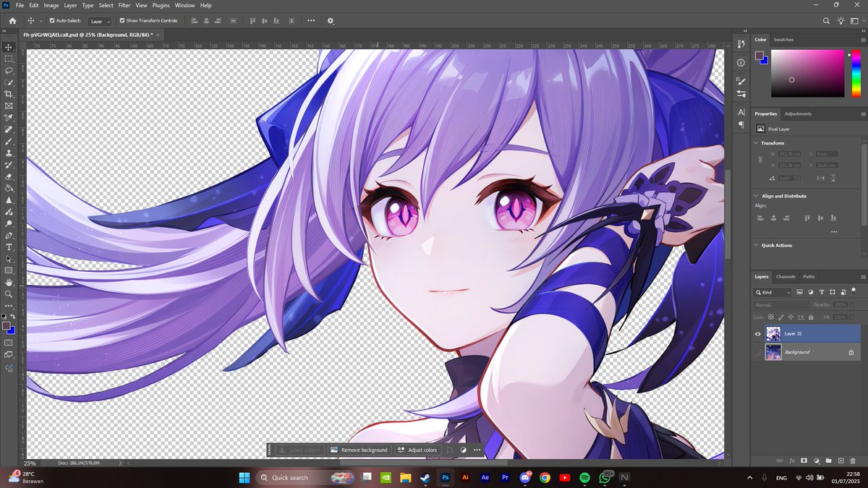
Task: Select the Horizontal Type tool
Action: tap(9, 247)
